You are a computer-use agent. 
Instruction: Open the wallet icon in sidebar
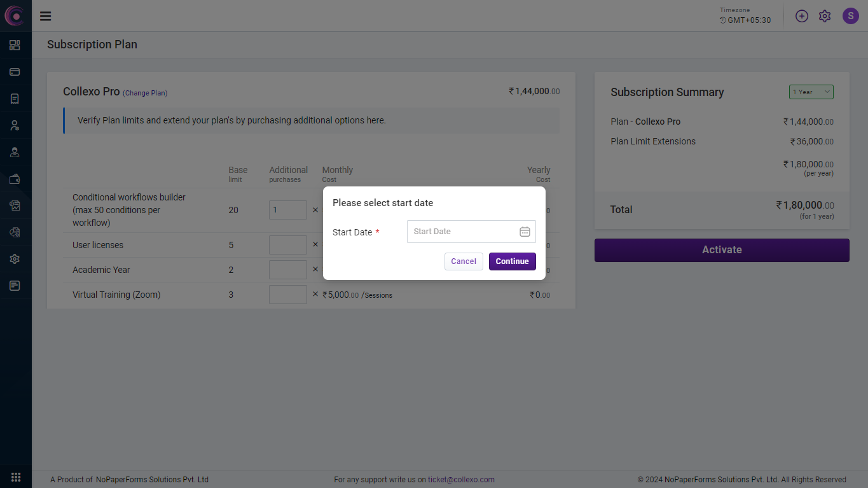[15, 179]
